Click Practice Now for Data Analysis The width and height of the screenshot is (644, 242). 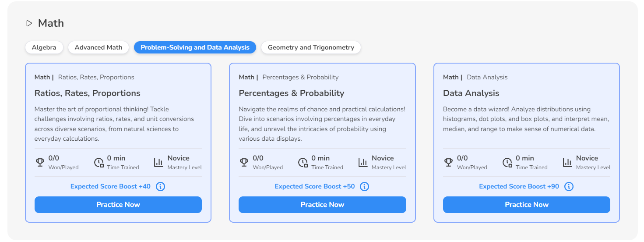coord(527,205)
